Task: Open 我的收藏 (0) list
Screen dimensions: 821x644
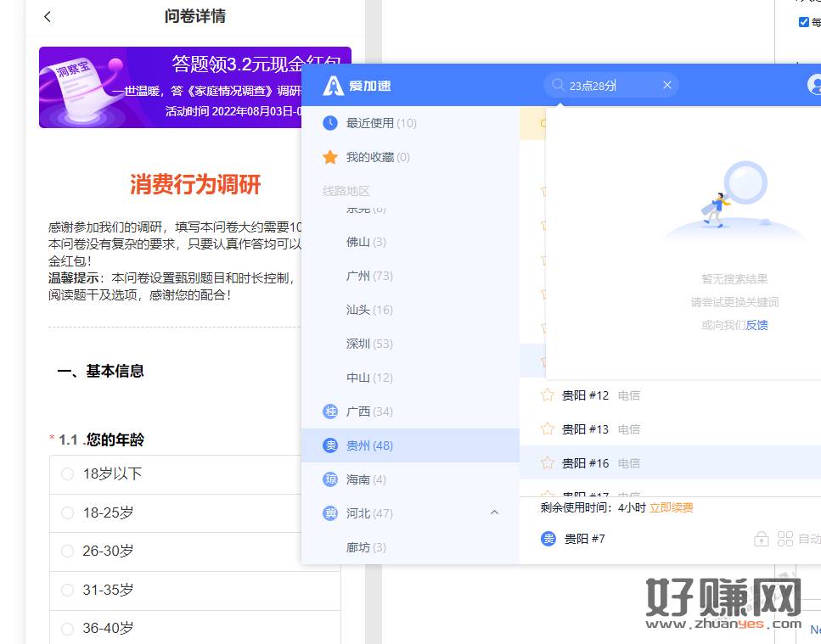Action: [411, 157]
